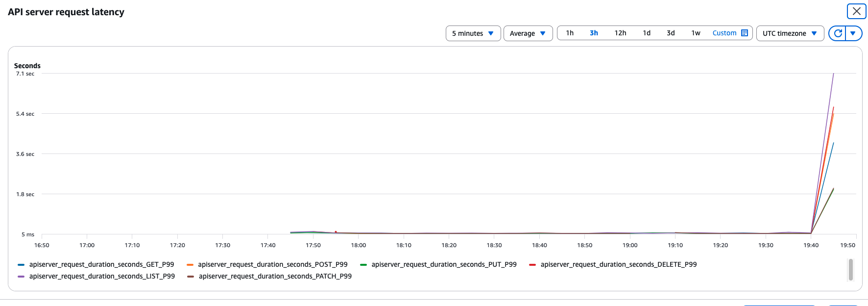Open the Average statistic dropdown
The height and width of the screenshot is (306, 868).
click(x=528, y=33)
